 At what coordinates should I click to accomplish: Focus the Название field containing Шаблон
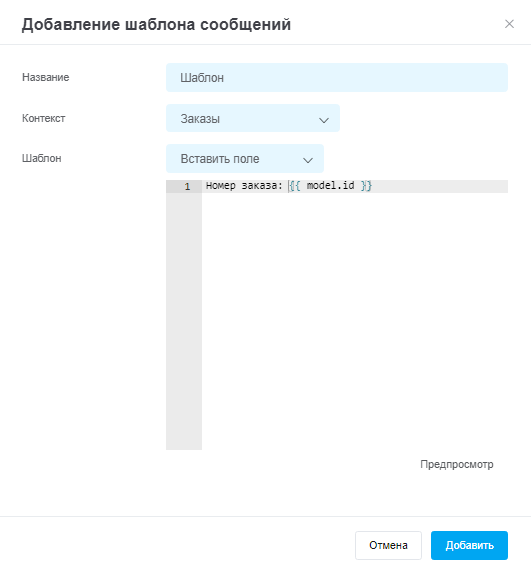coord(337,78)
